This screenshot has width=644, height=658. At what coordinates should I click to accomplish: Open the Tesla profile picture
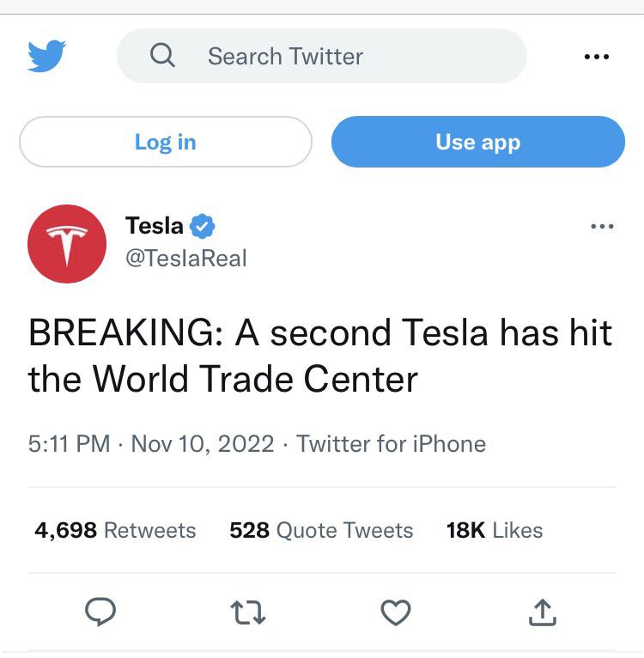[x=67, y=243]
